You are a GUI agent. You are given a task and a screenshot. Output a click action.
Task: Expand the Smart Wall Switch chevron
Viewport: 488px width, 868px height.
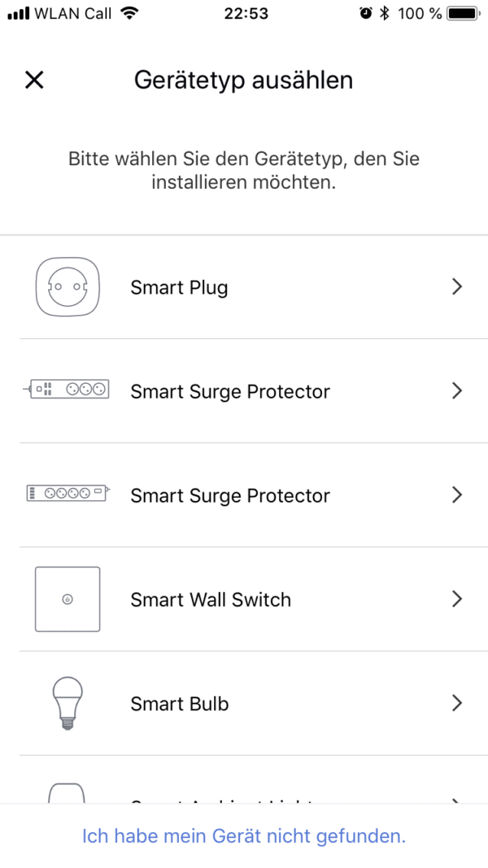tap(457, 599)
